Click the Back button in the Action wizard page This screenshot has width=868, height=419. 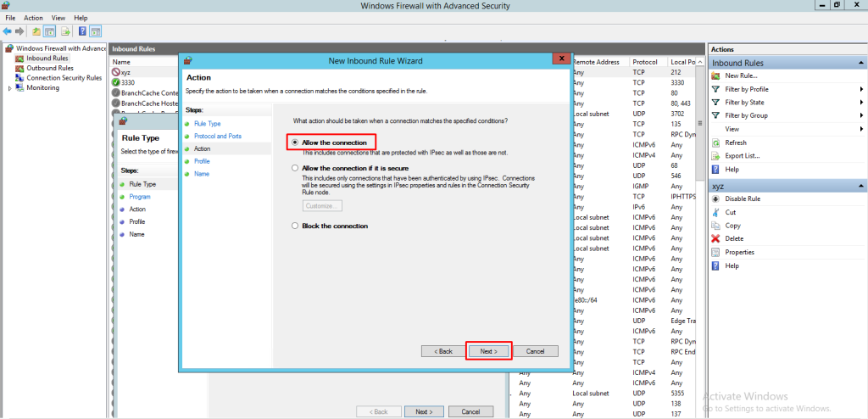point(442,351)
